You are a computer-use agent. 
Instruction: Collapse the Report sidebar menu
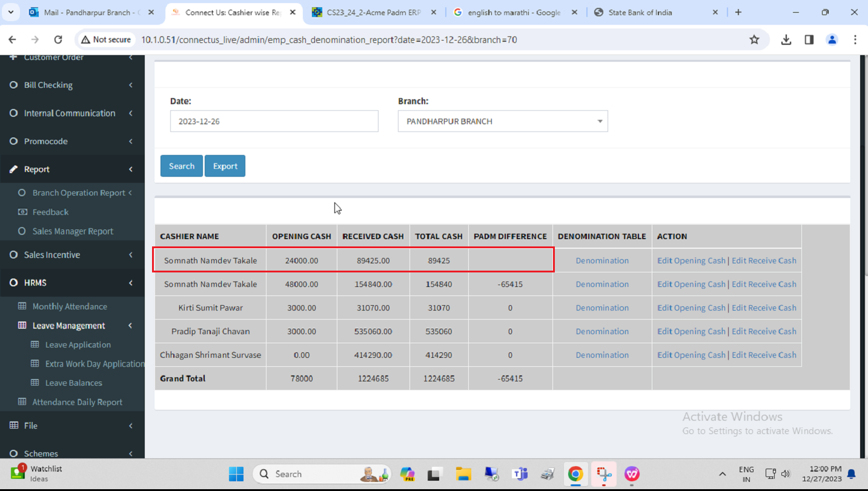pyautogui.click(x=72, y=169)
